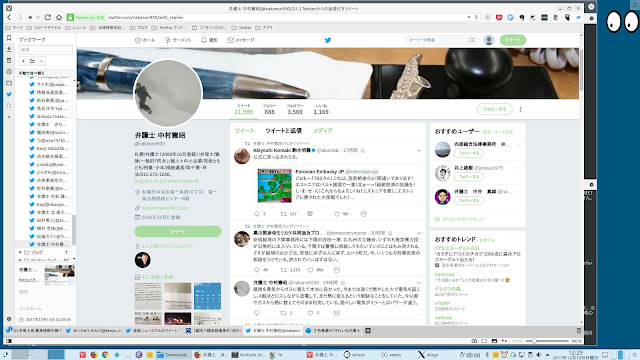This screenshot has height=360, width=640.
Task: Click the URL address field
Action: 286,18
